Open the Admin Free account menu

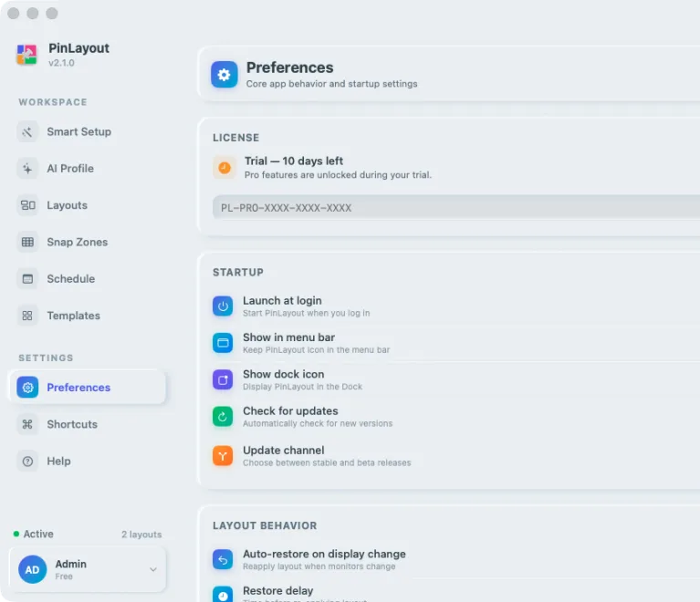pyautogui.click(x=88, y=570)
